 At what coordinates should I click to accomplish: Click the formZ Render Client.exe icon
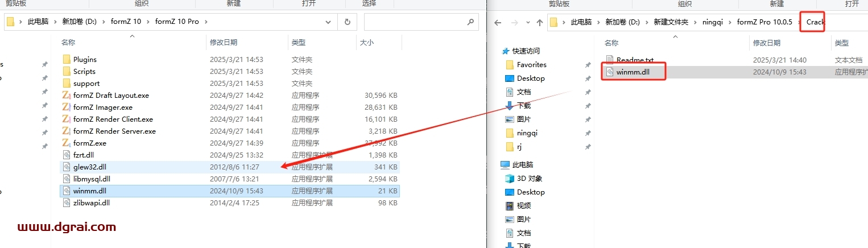pos(66,119)
